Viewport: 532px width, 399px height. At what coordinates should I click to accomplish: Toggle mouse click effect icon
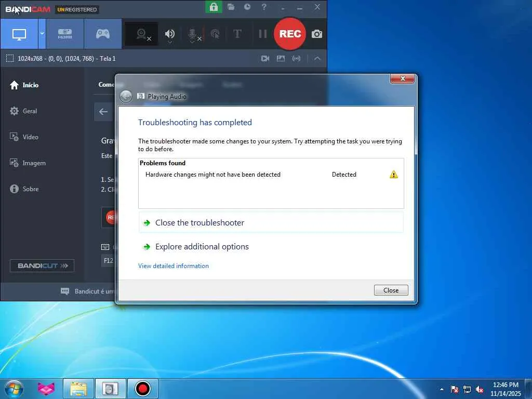point(215,34)
